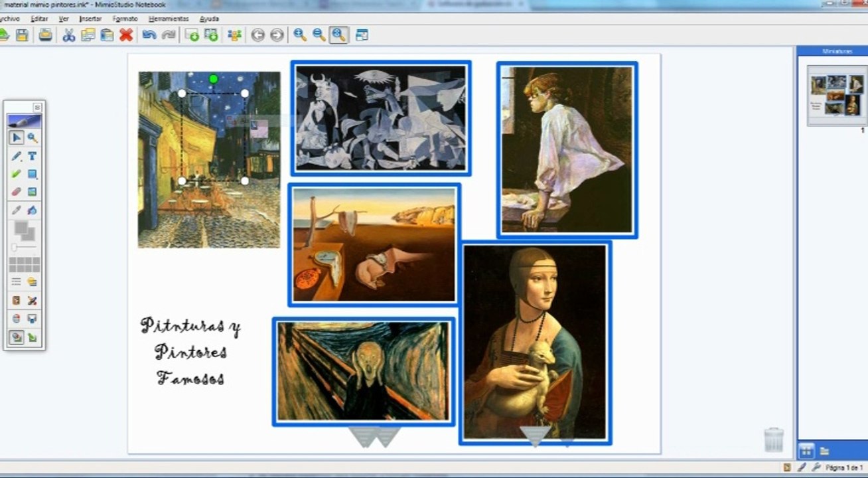Viewport: 868px width, 478px height.
Task: Toggle the selection arrow tool
Action: click(x=17, y=138)
